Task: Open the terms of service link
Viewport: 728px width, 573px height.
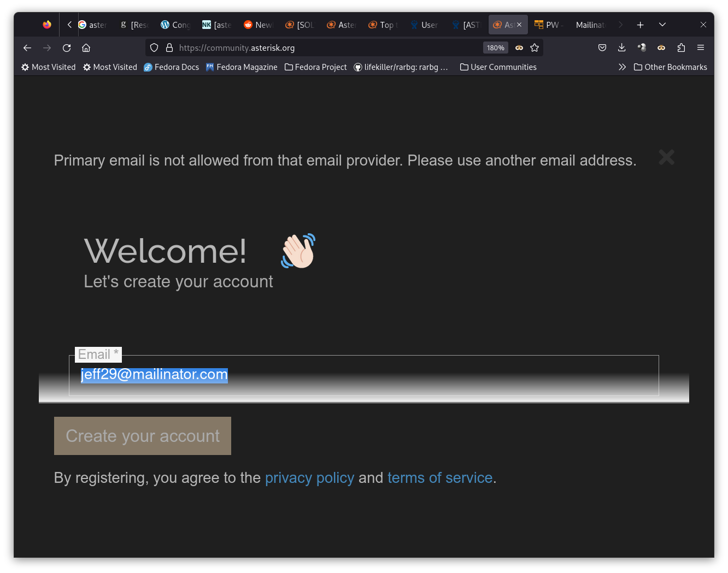Action: [x=440, y=478]
